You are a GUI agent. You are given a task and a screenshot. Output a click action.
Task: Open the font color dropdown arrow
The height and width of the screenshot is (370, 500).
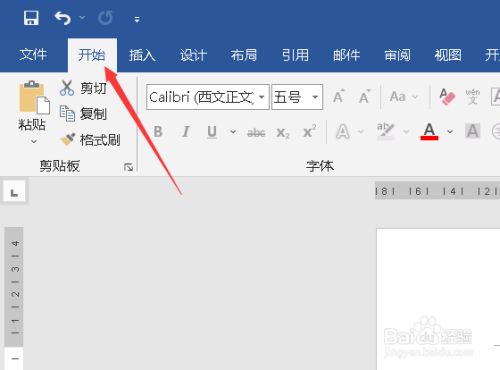(450, 132)
